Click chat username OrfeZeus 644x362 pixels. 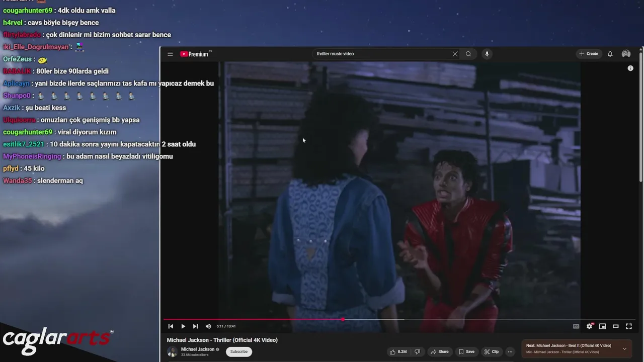[x=18, y=59]
